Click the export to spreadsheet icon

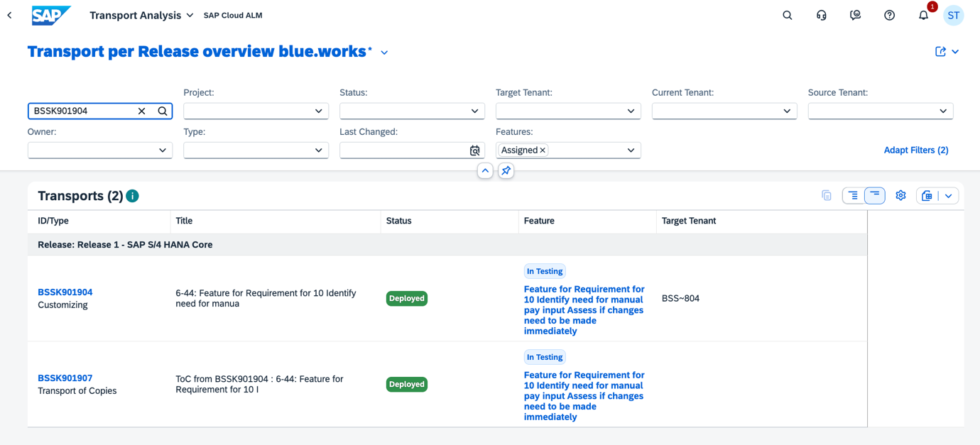tap(927, 194)
